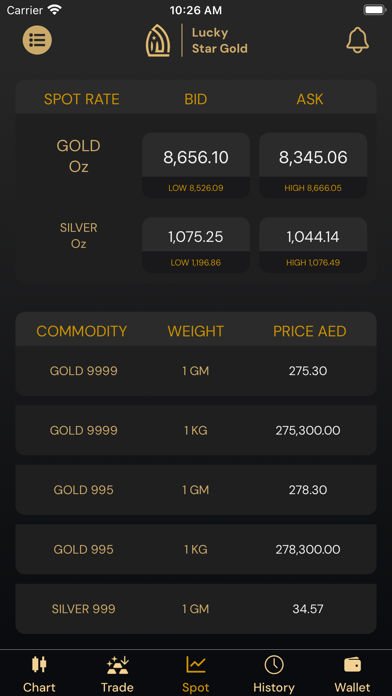This screenshot has height=696, width=392.
Task: Tap the battery indicator in status bar
Action: (375, 9)
